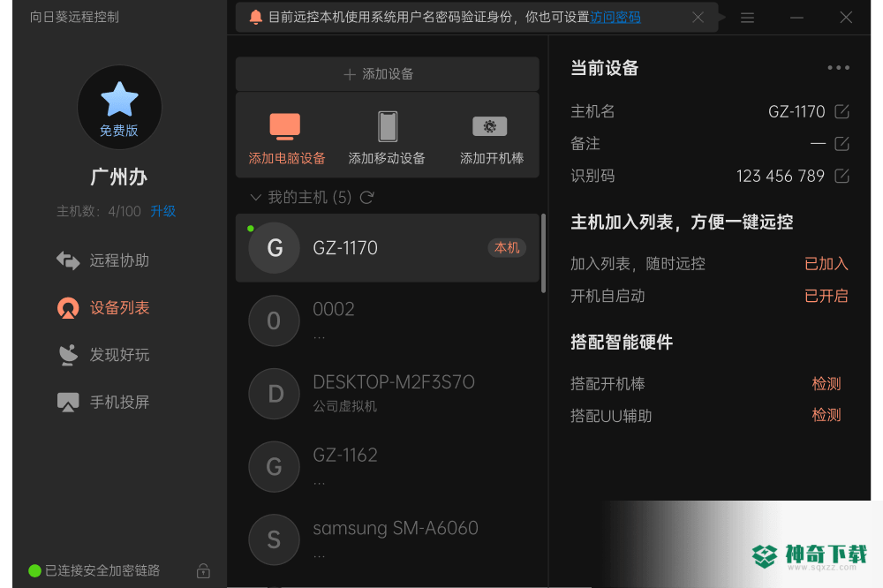The height and width of the screenshot is (588, 883).
Task: Choose 添加电脑设备 add computer device
Action: tap(287, 139)
